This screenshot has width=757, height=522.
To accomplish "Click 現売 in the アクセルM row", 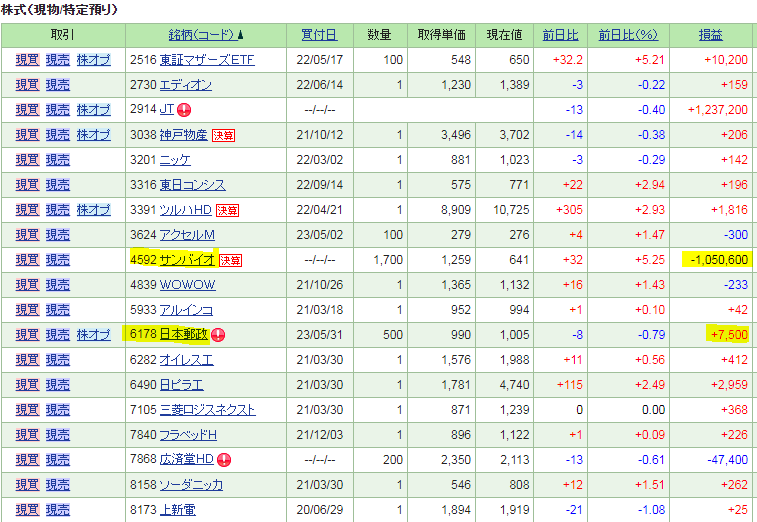I will 58,235.
